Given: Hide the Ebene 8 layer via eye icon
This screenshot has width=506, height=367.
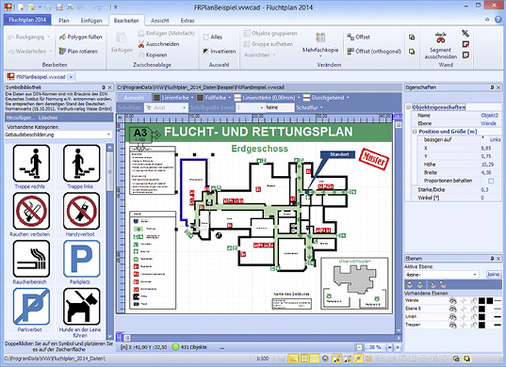Looking at the screenshot, I should pos(453,309).
